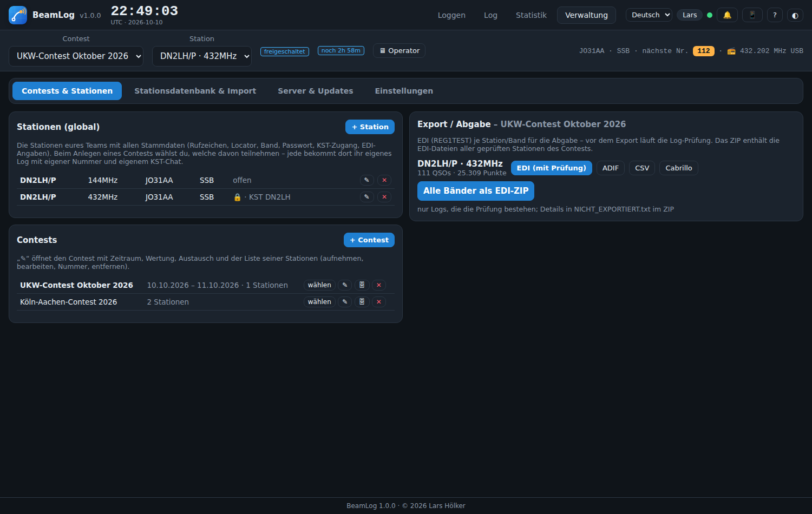Choose Köln-Aachen-Contest 2026 via wählen
Viewport: 812px width, 514px height.
pos(319,302)
